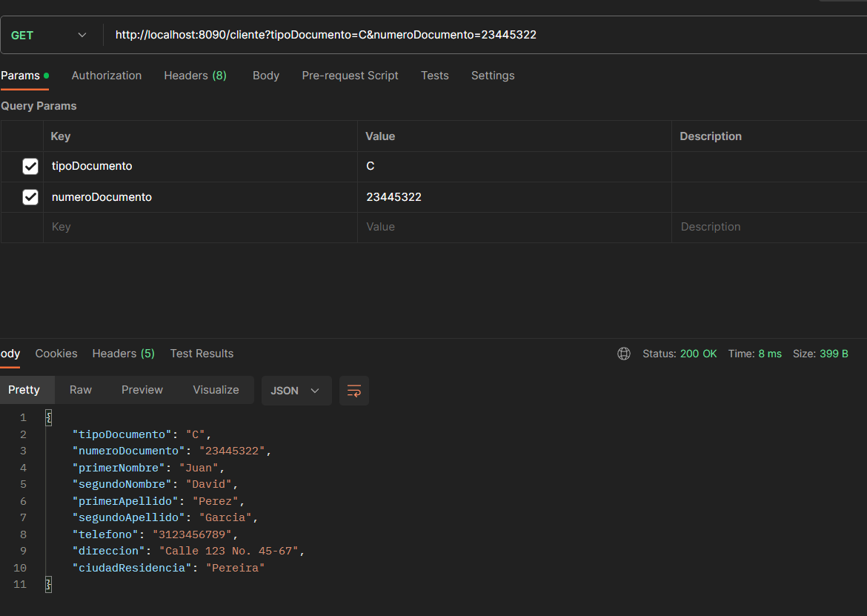Switch to the Authorization tab
The image size is (867, 616).
[x=106, y=75]
